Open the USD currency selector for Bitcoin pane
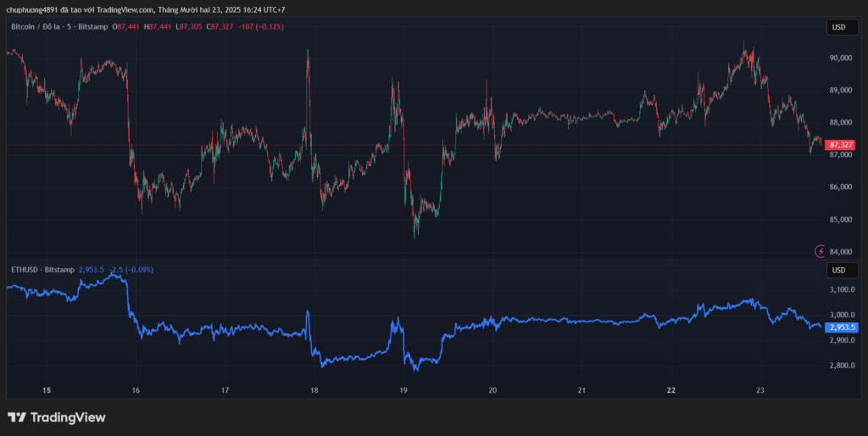The width and height of the screenshot is (868, 436). point(838,27)
